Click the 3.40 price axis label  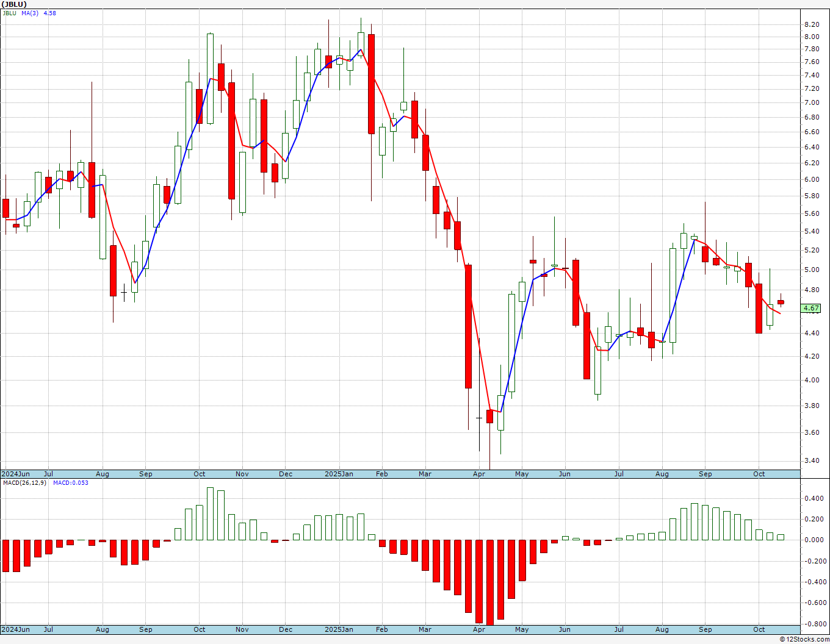point(812,460)
